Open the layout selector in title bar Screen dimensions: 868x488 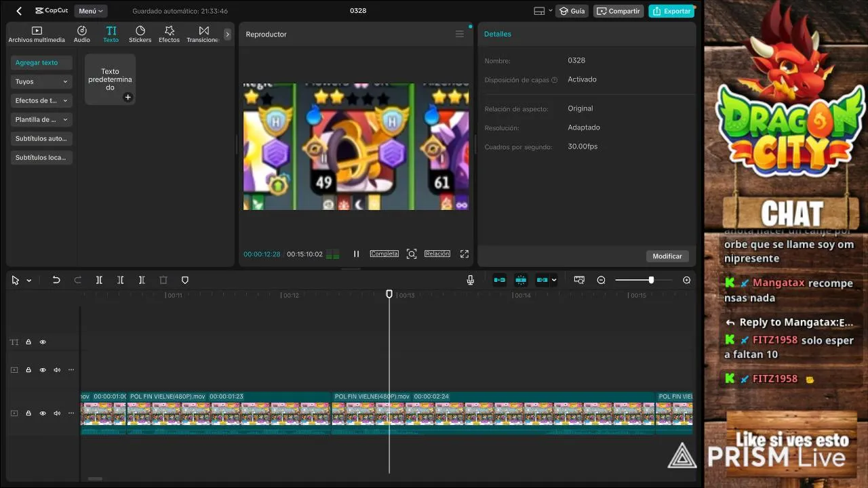(x=542, y=11)
